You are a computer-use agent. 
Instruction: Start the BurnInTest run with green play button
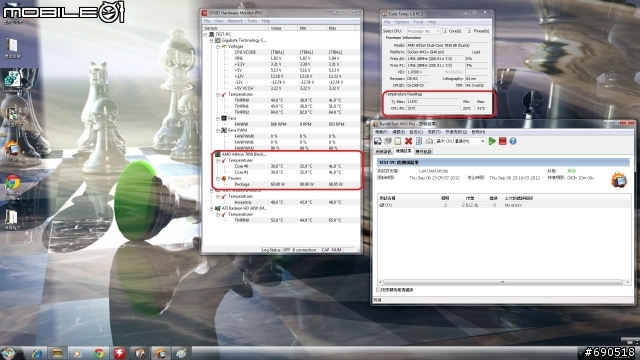click(x=492, y=141)
